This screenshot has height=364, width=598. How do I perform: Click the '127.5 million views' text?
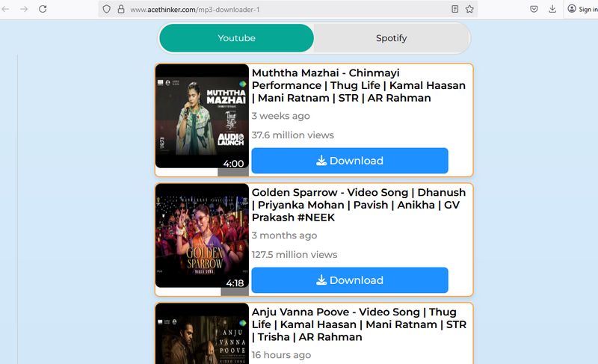[x=295, y=255]
